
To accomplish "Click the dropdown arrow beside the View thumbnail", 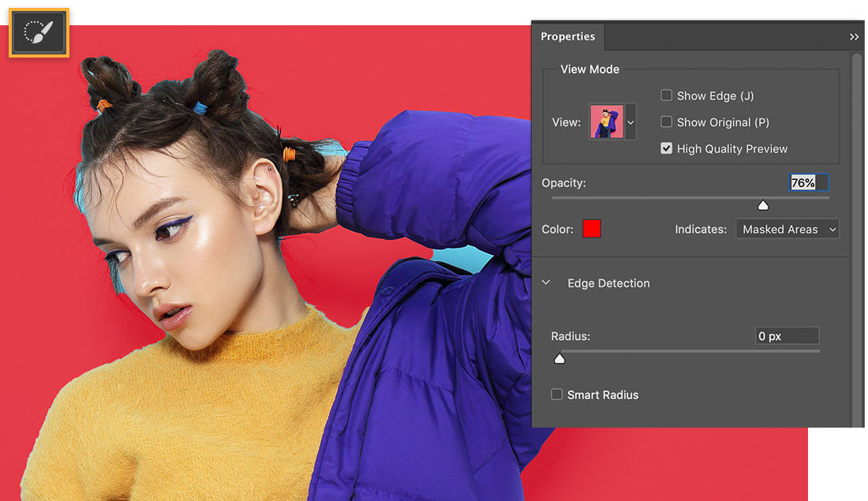I will pyautogui.click(x=630, y=122).
